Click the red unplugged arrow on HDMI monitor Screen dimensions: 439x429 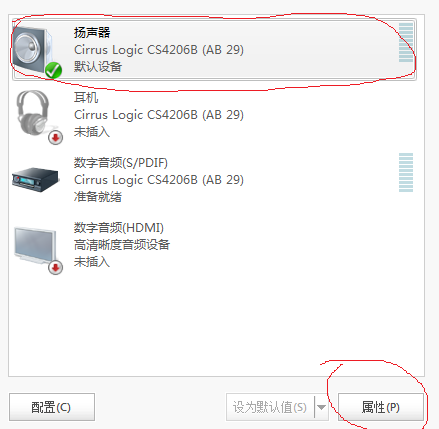[55, 267]
